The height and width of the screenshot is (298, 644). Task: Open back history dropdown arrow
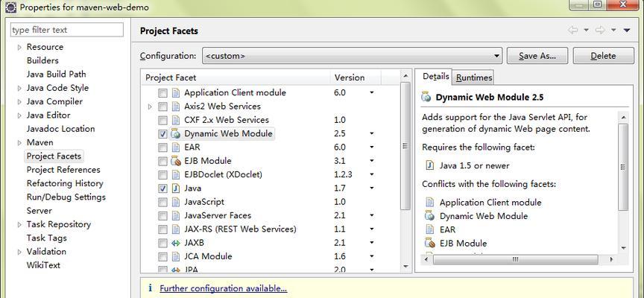pos(586,30)
